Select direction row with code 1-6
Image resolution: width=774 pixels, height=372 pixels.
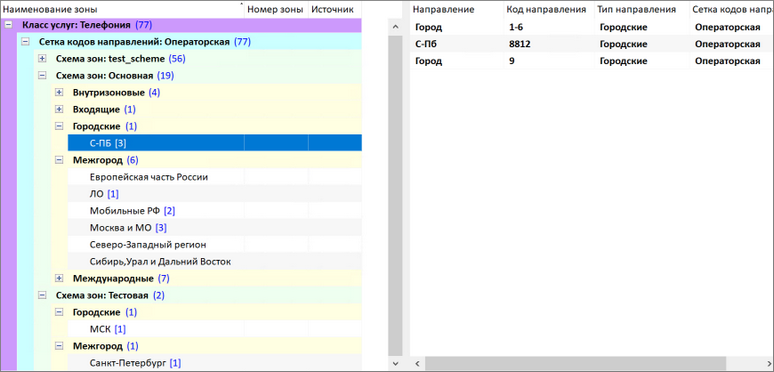pos(592,28)
